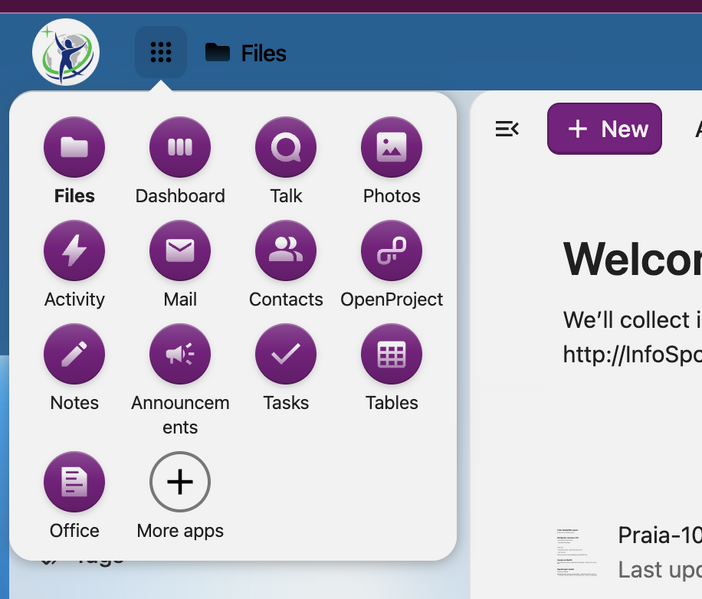702x599 pixels.
Task: Launch the Talk app
Action: [x=286, y=147]
